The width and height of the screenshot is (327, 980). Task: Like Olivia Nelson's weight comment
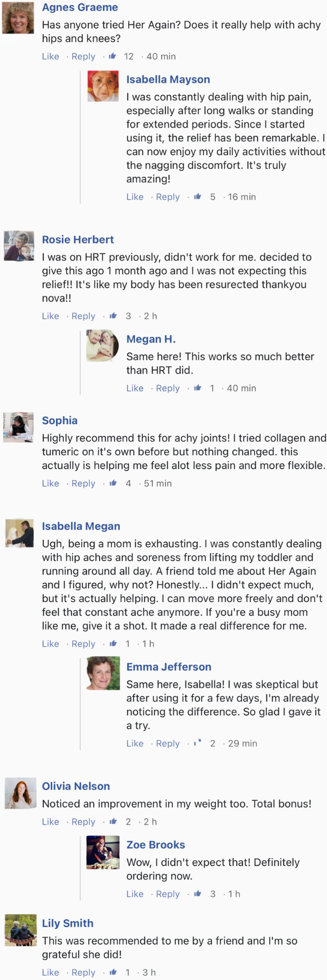coord(51,822)
